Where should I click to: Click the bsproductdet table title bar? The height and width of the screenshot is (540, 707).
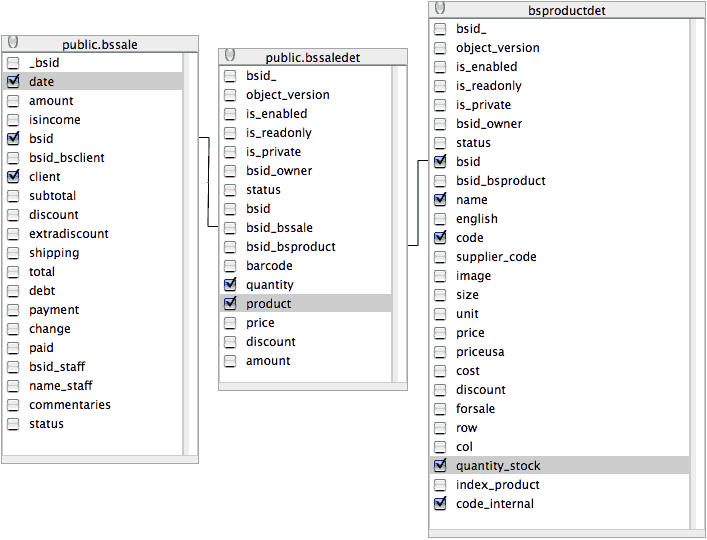click(x=566, y=10)
